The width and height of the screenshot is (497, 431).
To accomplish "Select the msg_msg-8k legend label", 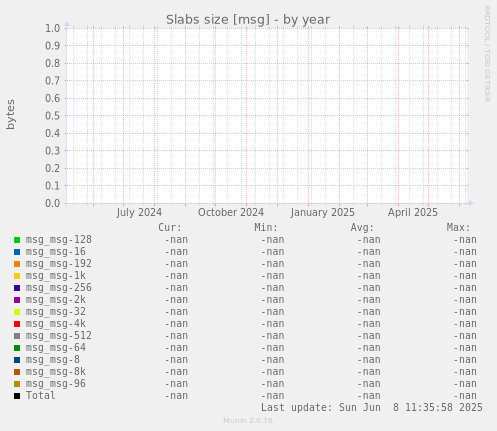I will [x=56, y=372].
